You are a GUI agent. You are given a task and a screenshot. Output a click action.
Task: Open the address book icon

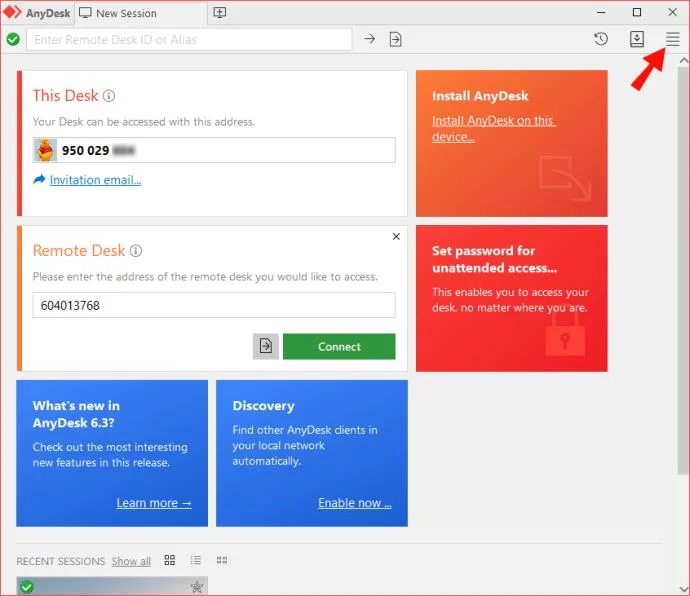click(x=636, y=39)
